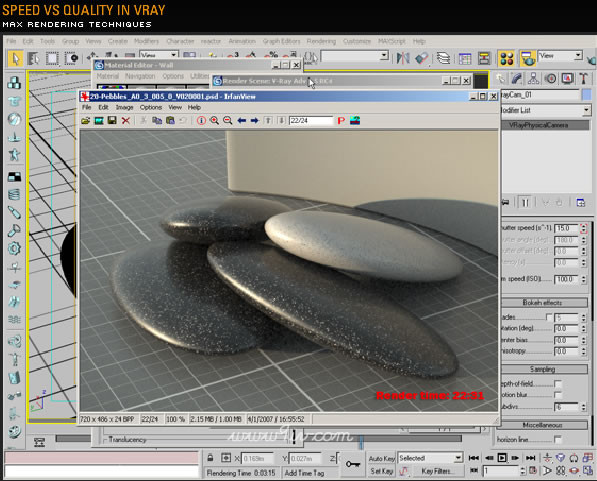The image size is (597, 481).
Task: Switch to the Hierarchy command panel tab
Action: pos(533,78)
